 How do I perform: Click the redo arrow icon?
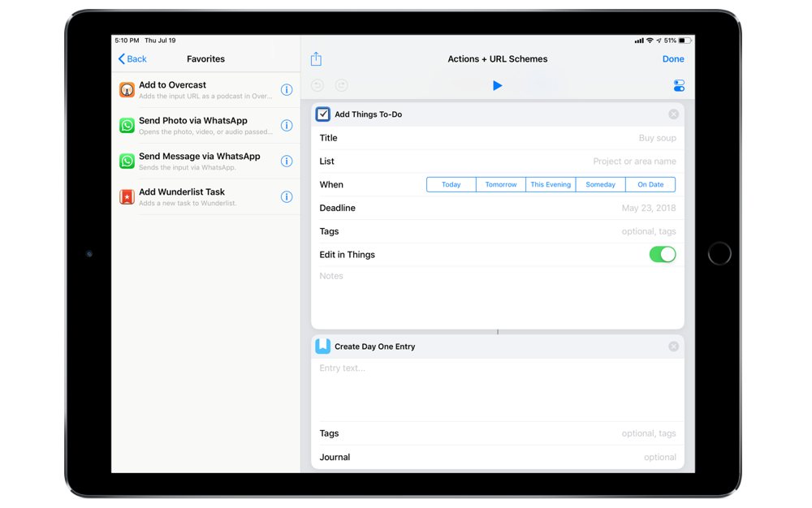click(341, 85)
